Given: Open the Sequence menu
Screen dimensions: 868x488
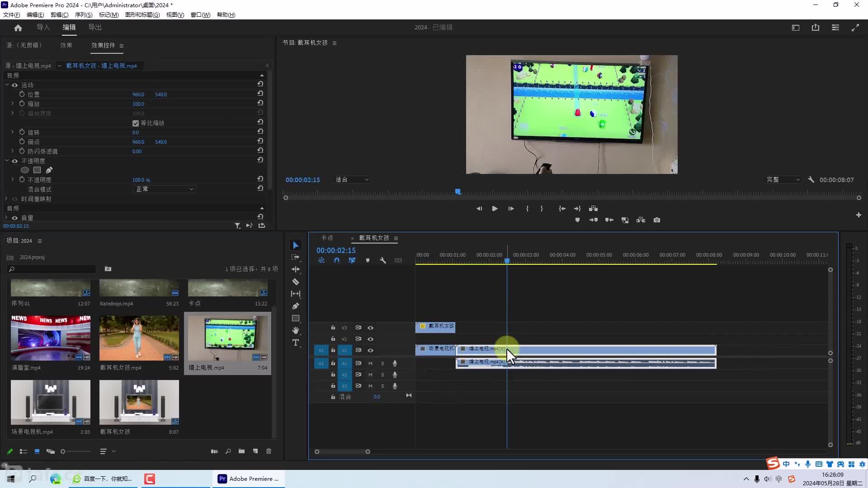Looking at the screenshot, I should coord(84,15).
